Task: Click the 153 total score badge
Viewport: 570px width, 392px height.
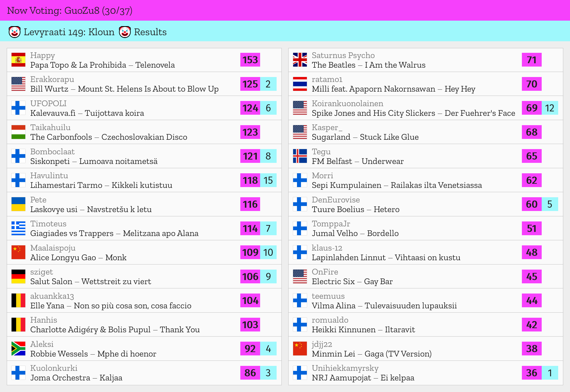Action: (250, 60)
